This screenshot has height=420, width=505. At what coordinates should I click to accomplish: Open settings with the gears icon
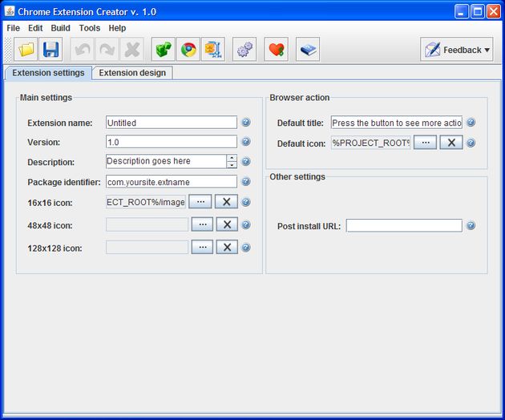244,49
